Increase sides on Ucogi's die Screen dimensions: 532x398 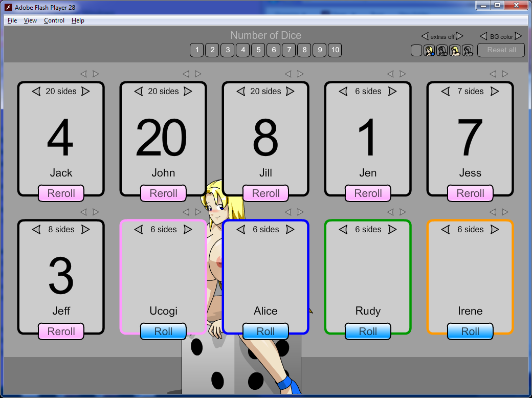click(x=188, y=230)
